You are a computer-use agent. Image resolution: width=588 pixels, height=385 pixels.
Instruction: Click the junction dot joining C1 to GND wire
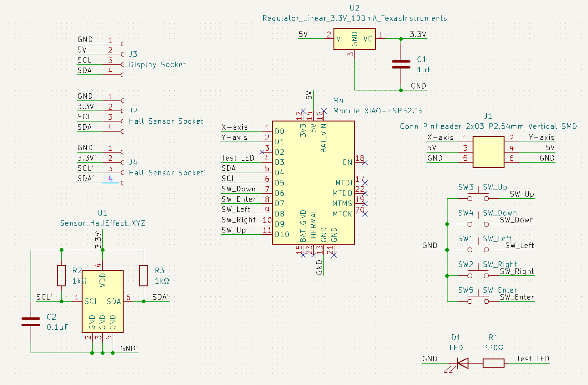click(x=401, y=90)
